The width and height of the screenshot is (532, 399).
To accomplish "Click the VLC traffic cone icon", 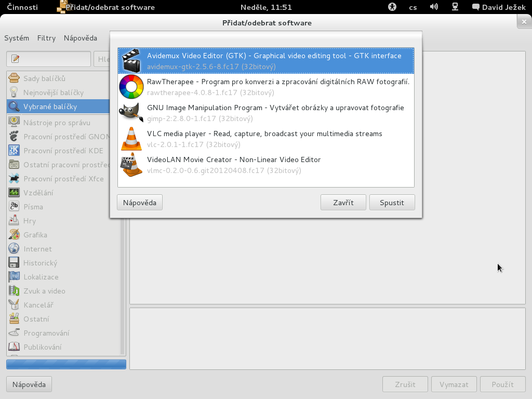I will 131,139.
